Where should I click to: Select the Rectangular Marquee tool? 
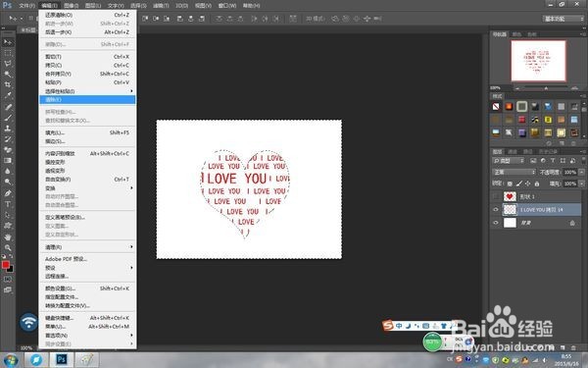8,53
